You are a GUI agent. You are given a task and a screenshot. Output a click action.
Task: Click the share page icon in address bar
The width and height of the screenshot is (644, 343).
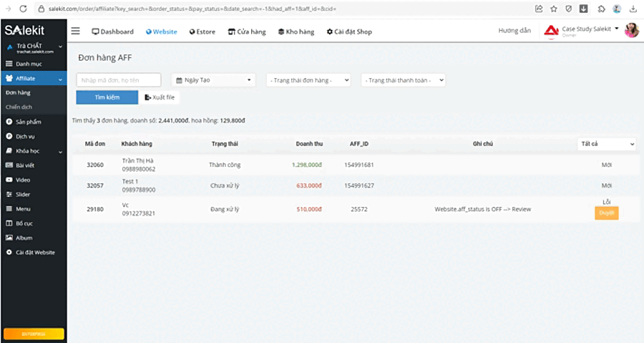pos(539,9)
